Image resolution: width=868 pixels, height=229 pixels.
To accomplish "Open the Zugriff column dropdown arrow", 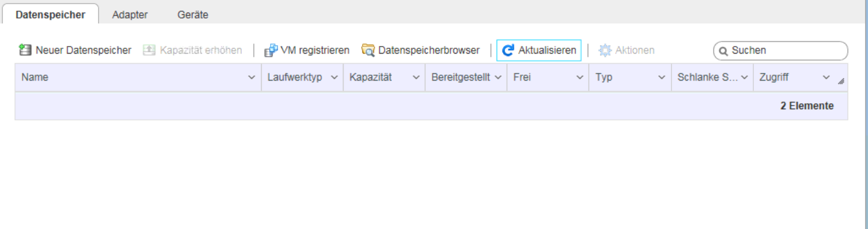I will [826, 78].
